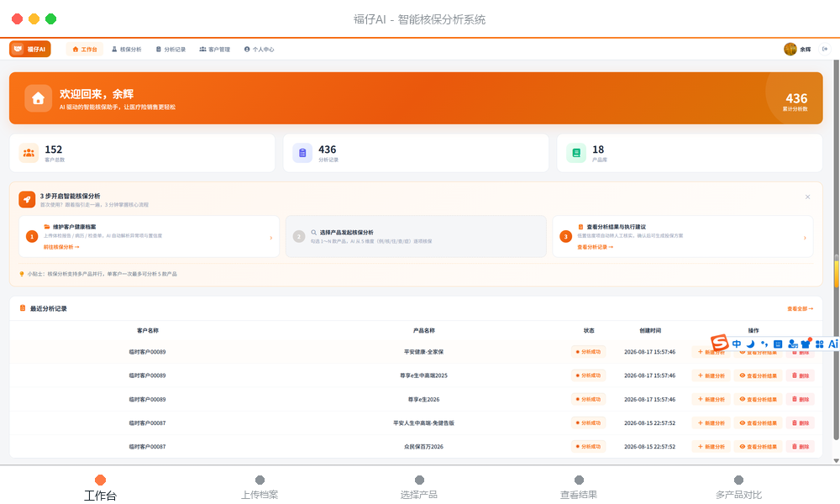Delete the 平安人生中高端·免健告版 record

(x=801, y=423)
